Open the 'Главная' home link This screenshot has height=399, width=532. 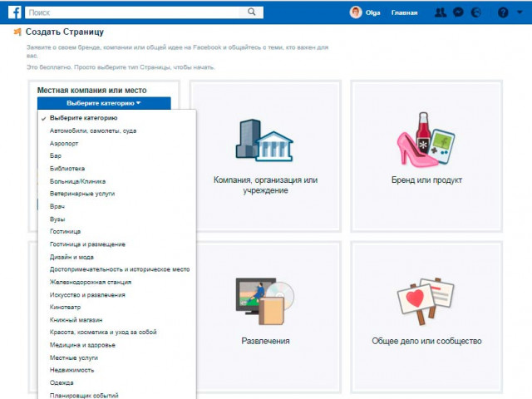405,13
